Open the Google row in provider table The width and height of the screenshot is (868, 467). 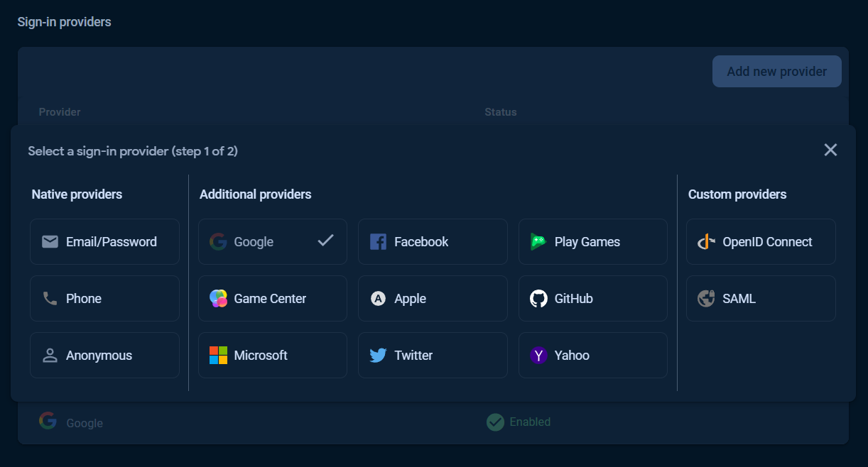pyautogui.click(x=85, y=422)
